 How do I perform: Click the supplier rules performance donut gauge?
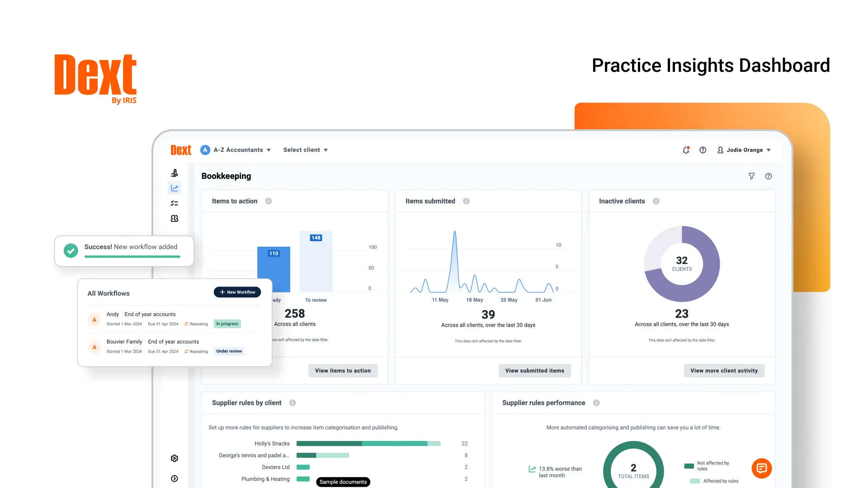pos(633,465)
